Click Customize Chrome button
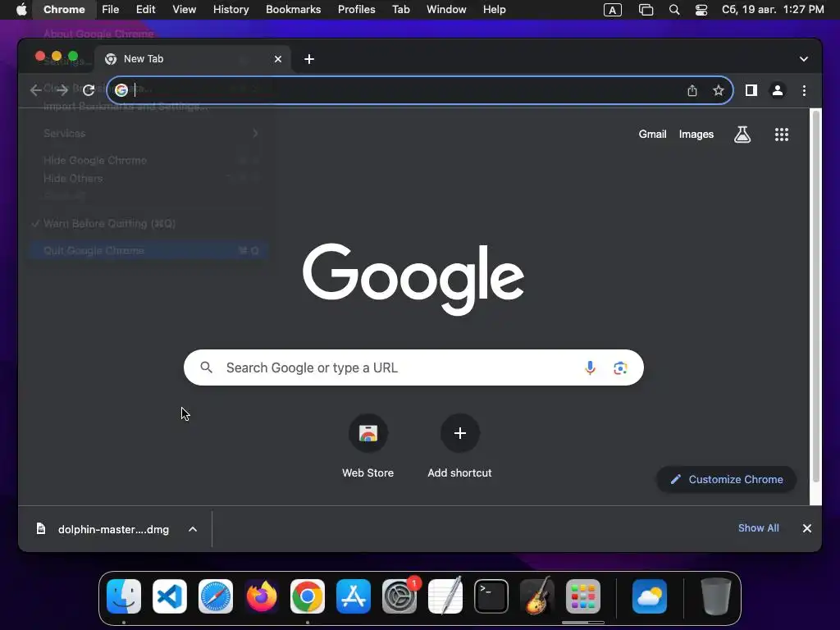840x630 pixels. pos(727,479)
